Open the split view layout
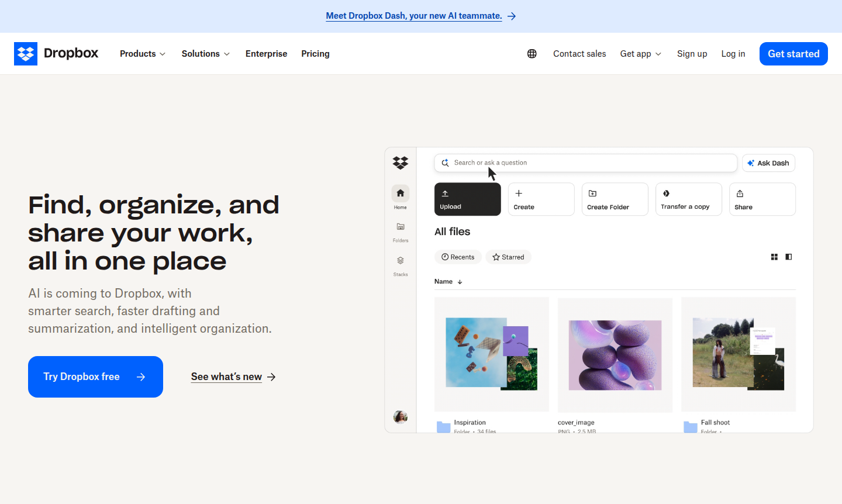The height and width of the screenshot is (504, 842). pos(789,257)
